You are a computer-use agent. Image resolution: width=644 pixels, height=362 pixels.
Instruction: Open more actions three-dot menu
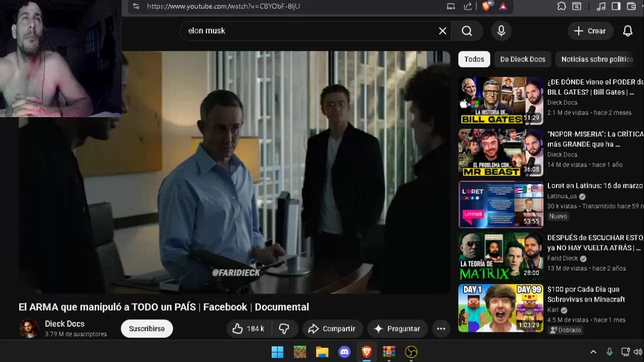tap(441, 329)
